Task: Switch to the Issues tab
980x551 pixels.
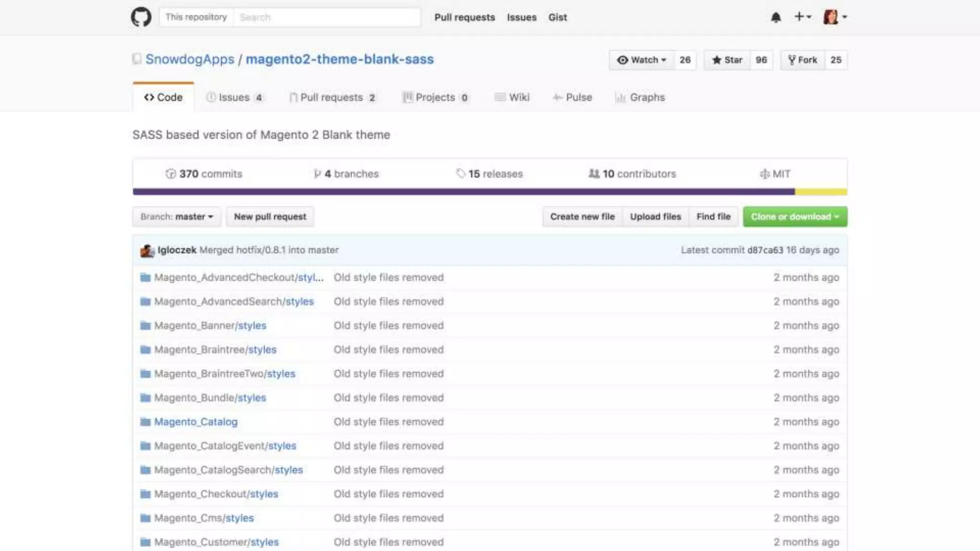Action: click(234, 98)
